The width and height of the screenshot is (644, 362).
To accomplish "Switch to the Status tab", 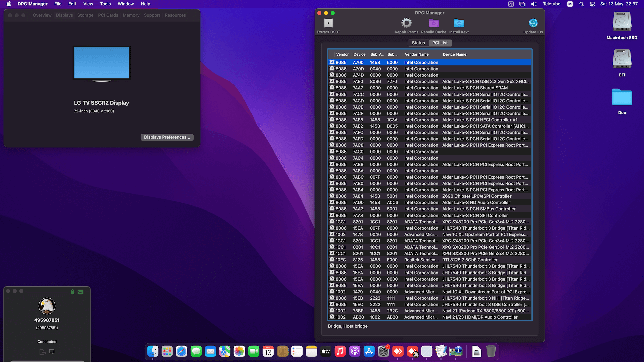I will click(418, 43).
